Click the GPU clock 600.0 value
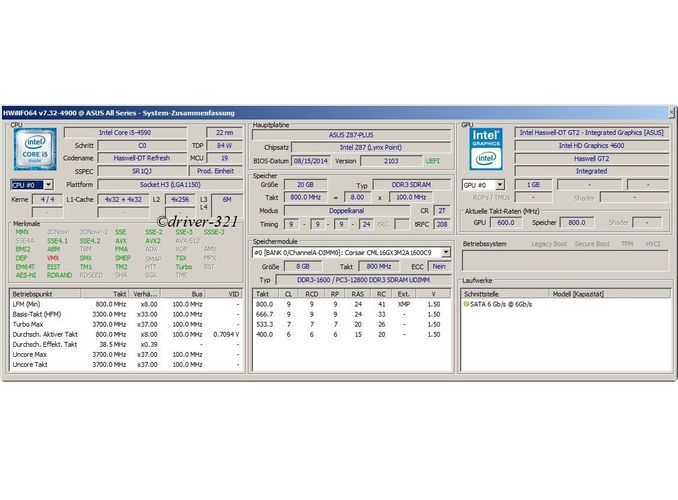Screen dimensions: 678x500 505,222
